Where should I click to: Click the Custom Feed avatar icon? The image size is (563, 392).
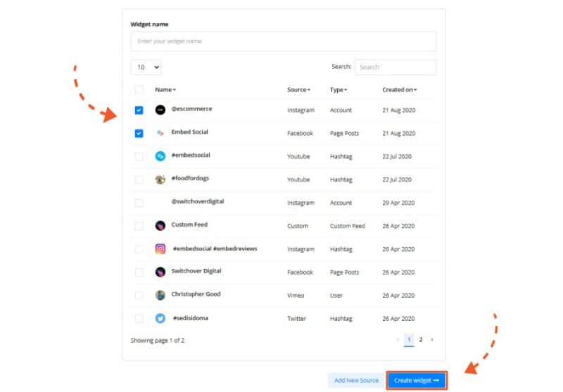pyautogui.click(x=160, y=226)
